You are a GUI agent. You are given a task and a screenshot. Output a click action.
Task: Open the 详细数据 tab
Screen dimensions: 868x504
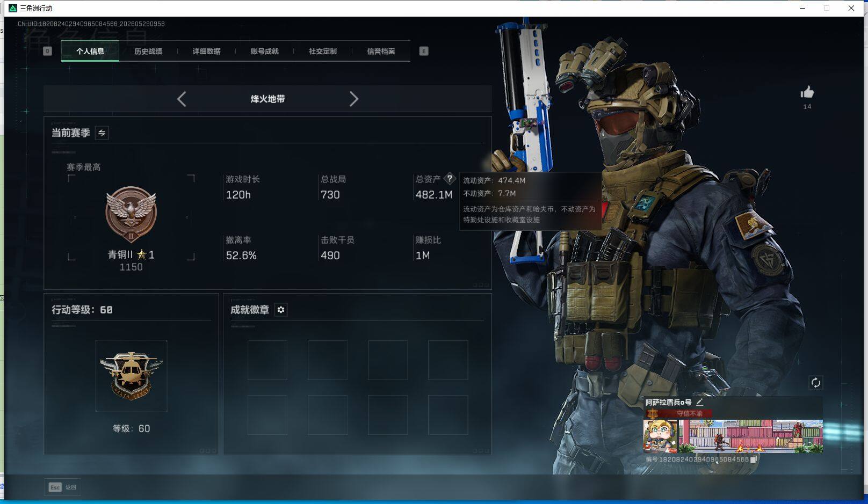coord(207,51)
